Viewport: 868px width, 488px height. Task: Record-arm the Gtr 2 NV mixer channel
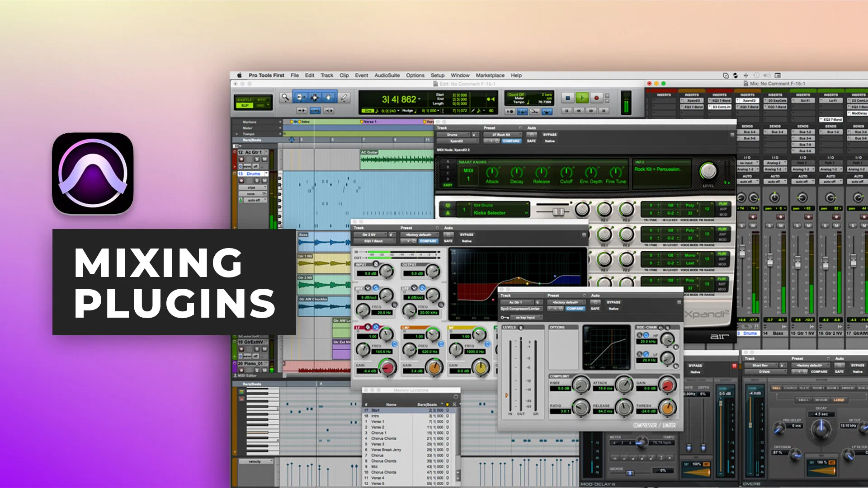coord(836,217)
